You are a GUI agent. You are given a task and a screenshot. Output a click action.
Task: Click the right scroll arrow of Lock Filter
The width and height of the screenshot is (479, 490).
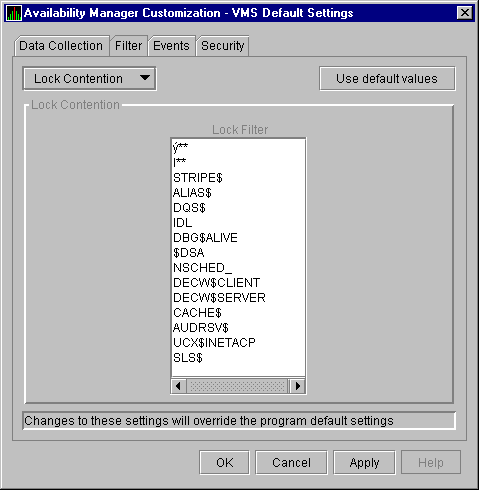pos(297,386)
